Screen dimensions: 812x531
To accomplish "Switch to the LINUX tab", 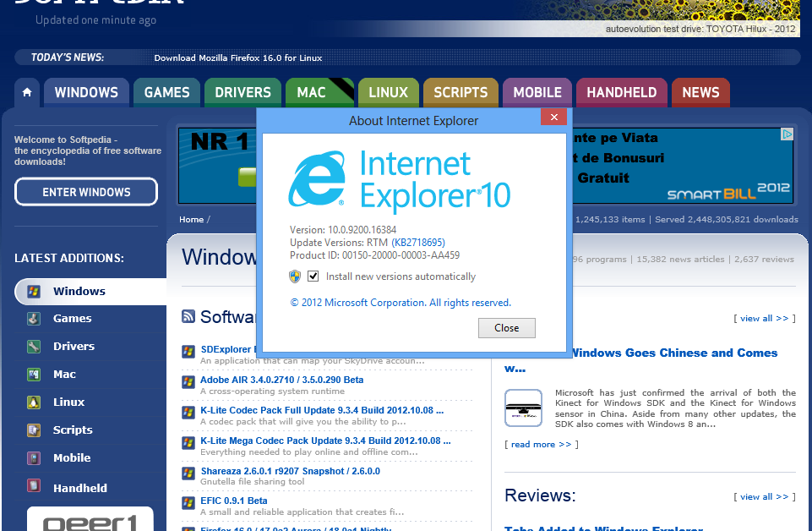I will point(388,92).
